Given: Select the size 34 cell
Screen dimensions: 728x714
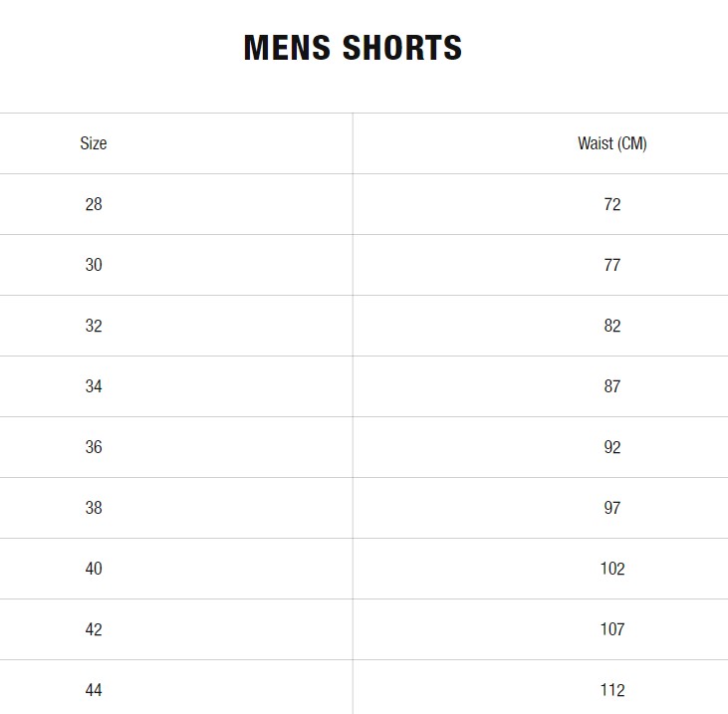Looking at the screenshot, I should pos(93,386).
